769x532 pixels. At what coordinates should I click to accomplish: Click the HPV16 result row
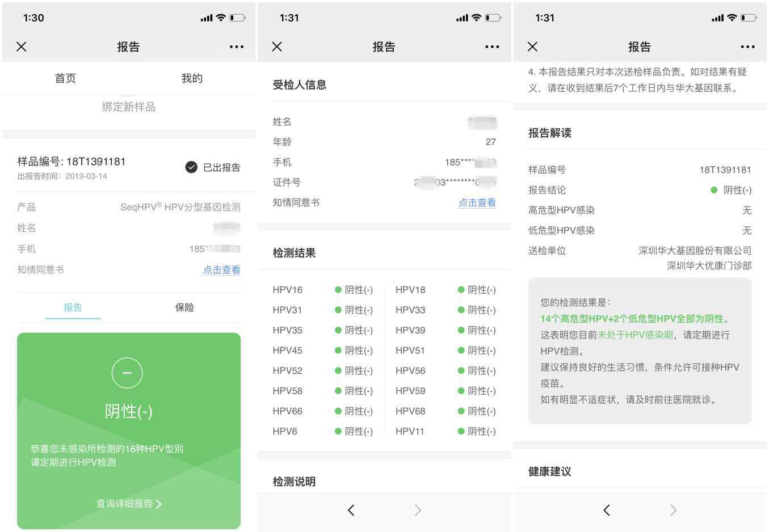click(322, 290)
